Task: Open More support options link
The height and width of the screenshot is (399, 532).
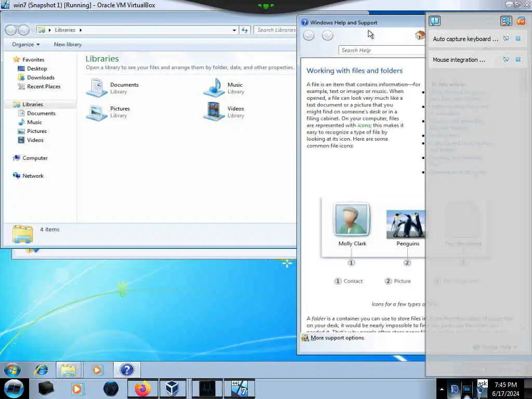Action: tap(337, 338)
